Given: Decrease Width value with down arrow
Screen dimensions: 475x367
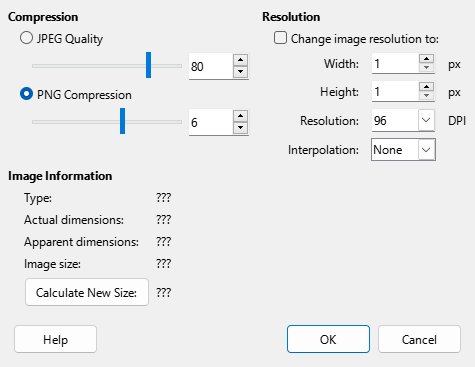Looking at the screenshot, I should (426, 68).
